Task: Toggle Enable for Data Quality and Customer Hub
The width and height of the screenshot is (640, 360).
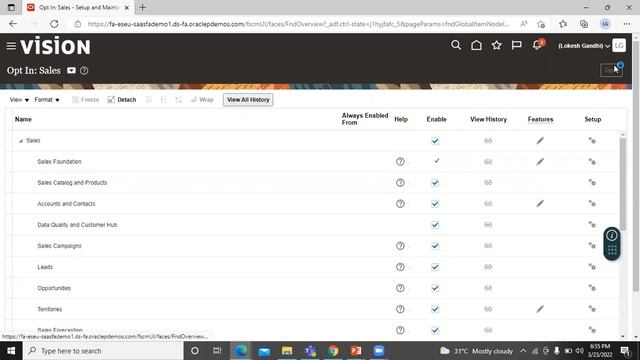Action: [435, 224]
